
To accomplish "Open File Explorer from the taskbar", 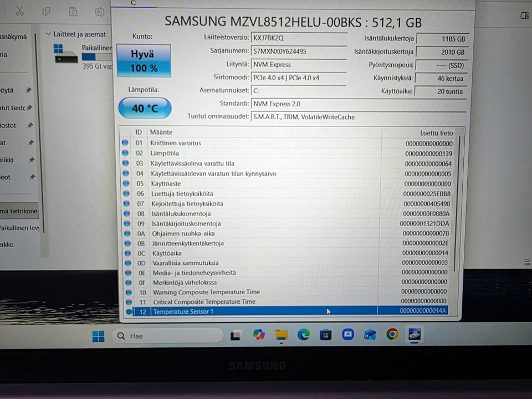I will (282, 335).
